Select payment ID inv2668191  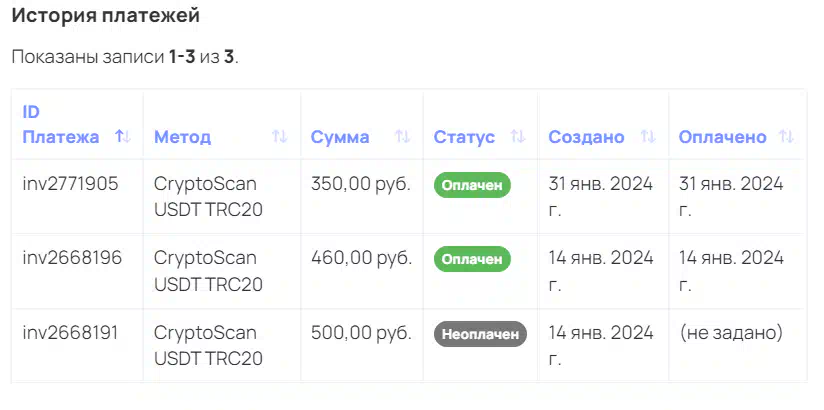point(70,333)
